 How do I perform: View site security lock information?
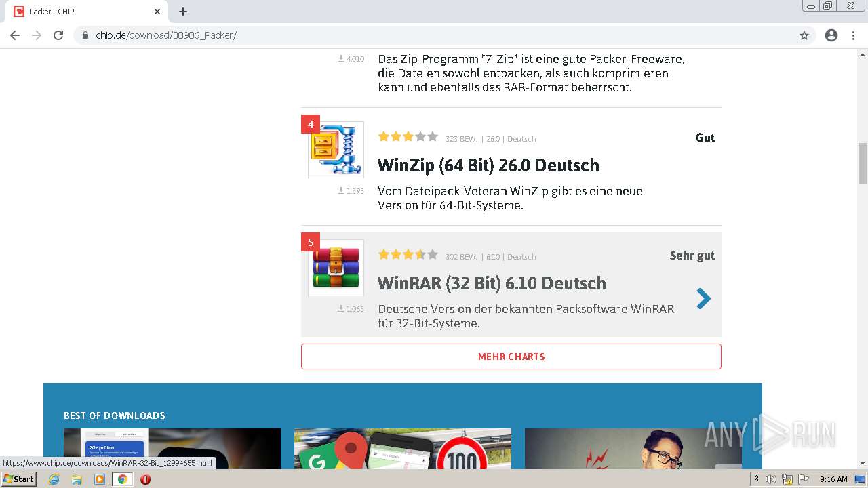(x=85, y=35)
